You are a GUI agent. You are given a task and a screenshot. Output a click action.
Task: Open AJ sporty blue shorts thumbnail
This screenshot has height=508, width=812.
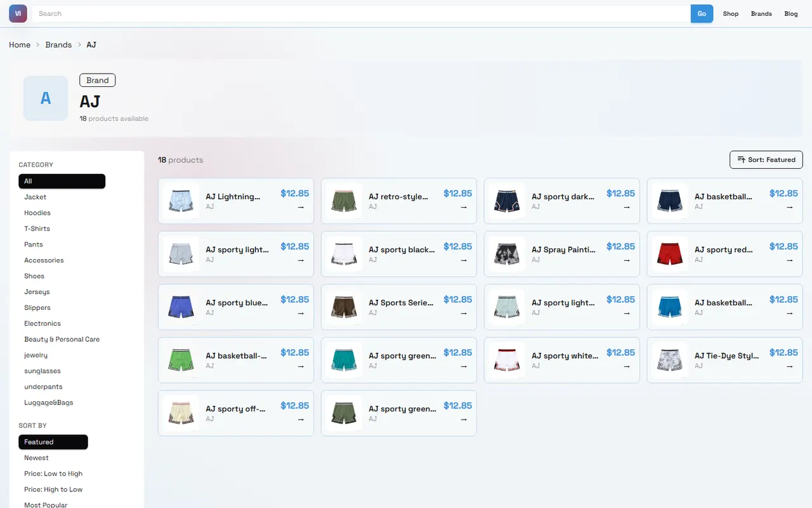181,307
